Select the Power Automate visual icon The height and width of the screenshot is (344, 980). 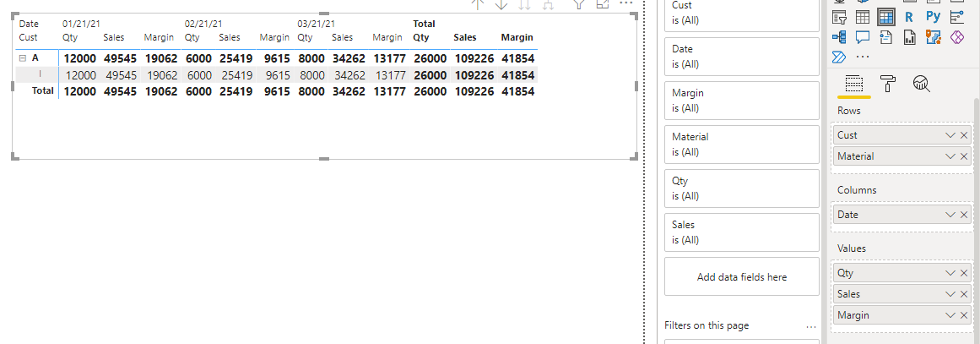[839, 57]
